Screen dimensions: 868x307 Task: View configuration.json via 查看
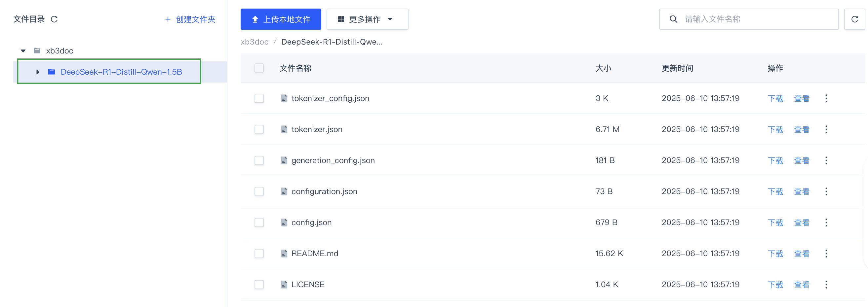(x=802, y=191)
